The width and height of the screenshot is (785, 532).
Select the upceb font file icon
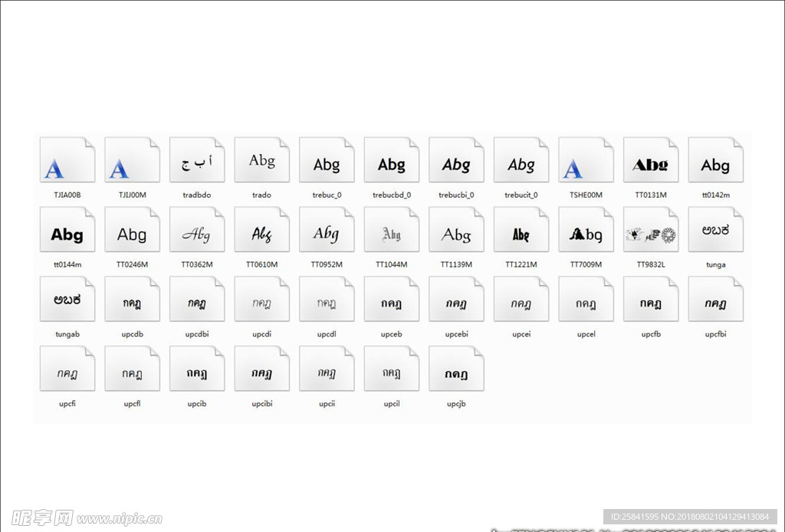[392, 300]
